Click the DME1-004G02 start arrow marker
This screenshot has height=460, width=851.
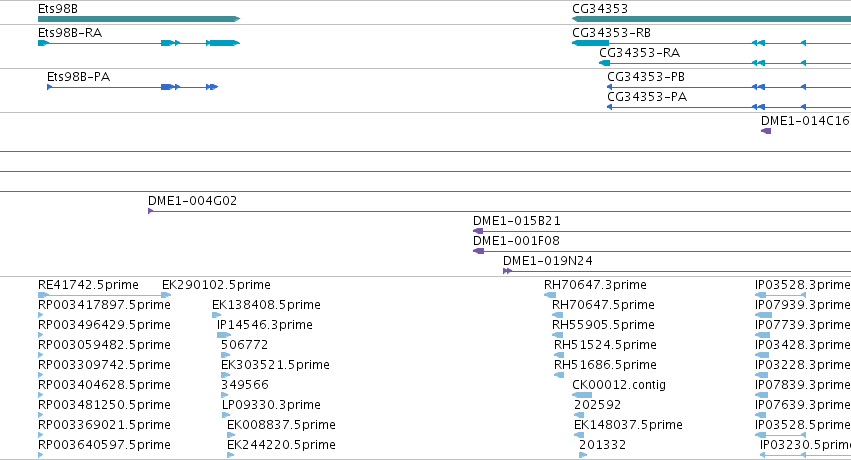click(x=150, y=211)
